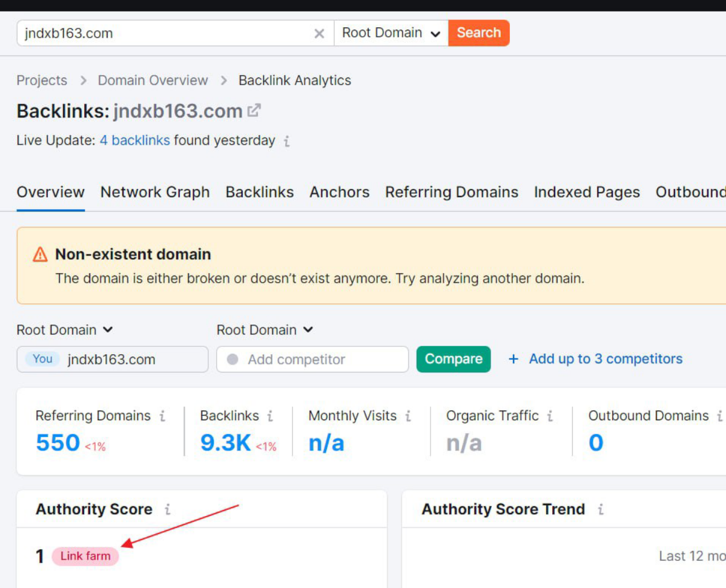Clear the domain search field with X

click(x=319, y=33)
